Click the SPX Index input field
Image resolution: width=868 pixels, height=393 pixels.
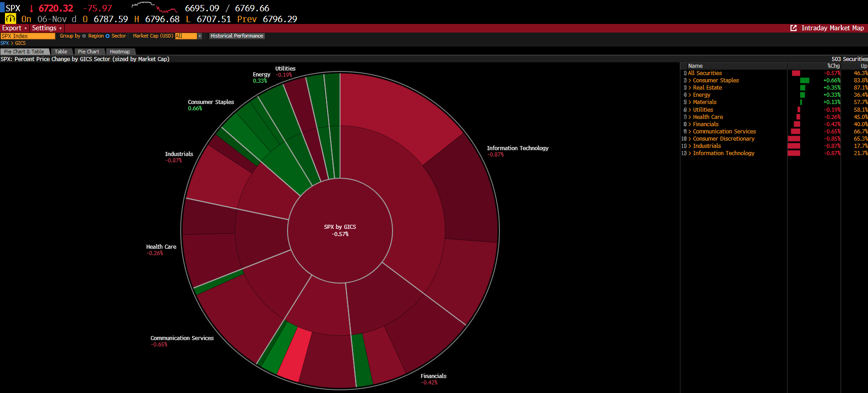(28, 36)
